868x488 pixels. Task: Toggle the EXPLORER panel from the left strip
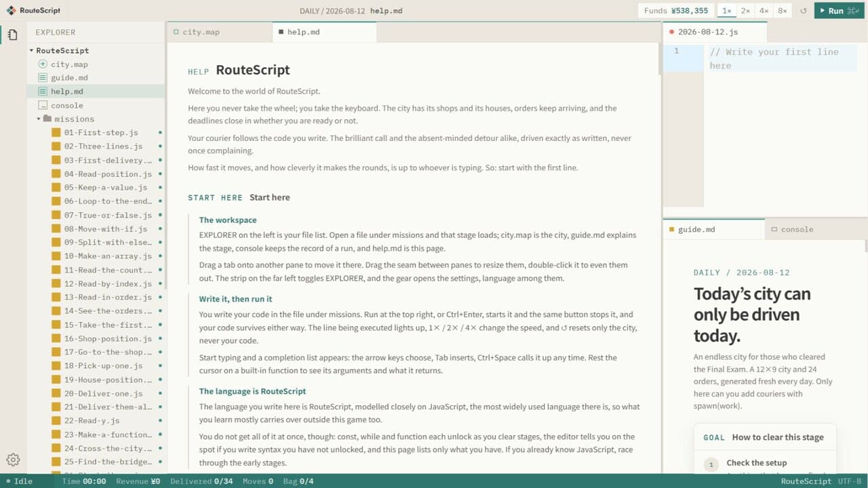pos(12,35)
